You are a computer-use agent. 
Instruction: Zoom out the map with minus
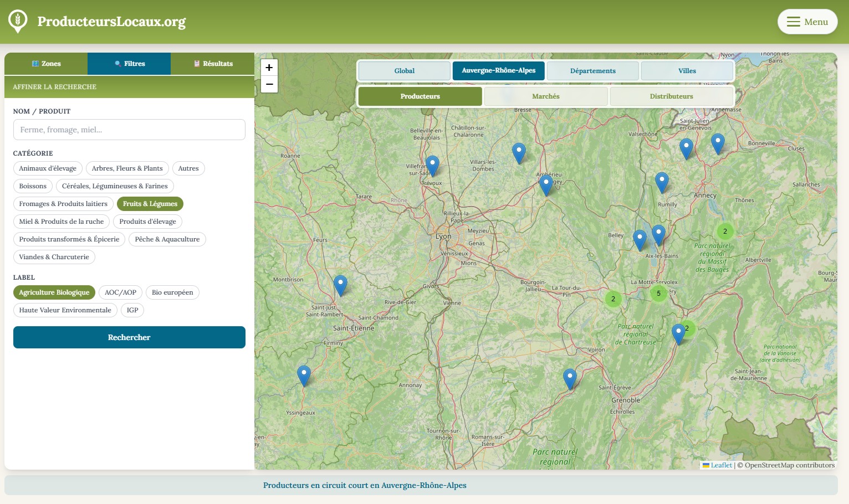[x=269, y=84]
